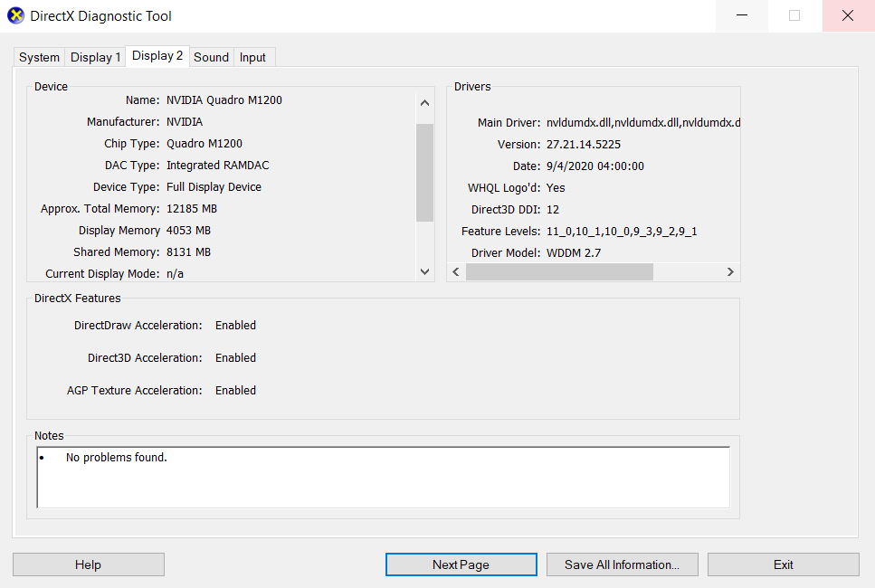Open the Display 1 tab
Screen dimensions: 875x588
[x=95, y=58]
